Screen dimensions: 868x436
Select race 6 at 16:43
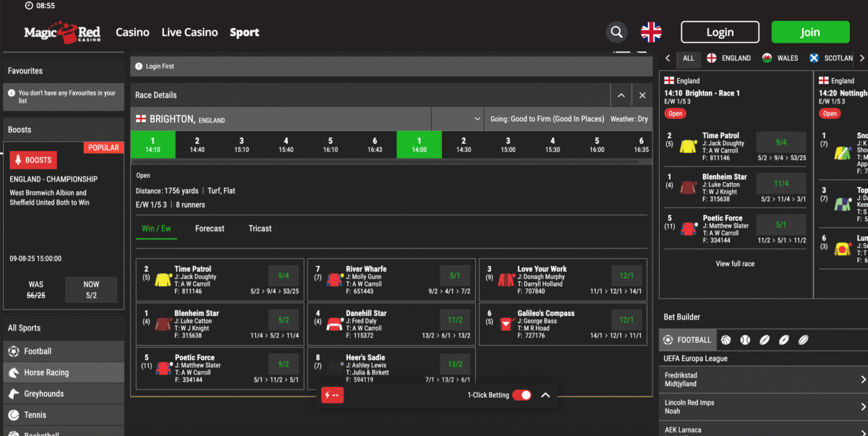[375, 145]
